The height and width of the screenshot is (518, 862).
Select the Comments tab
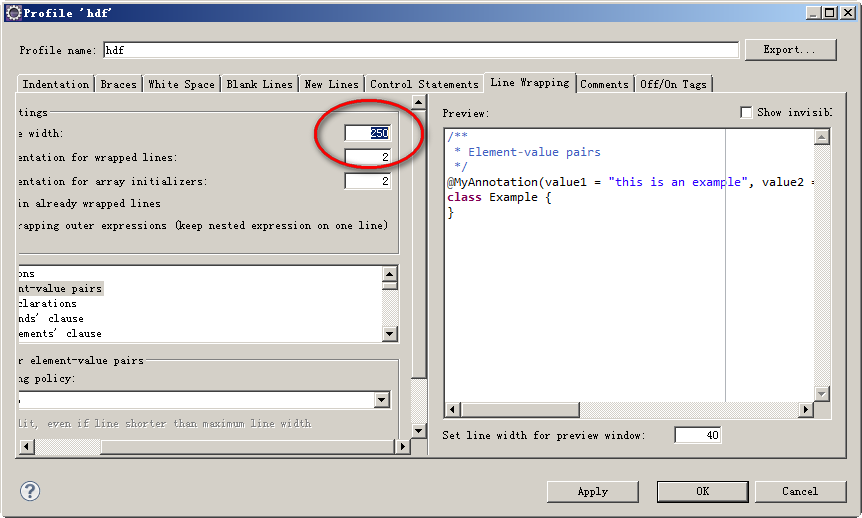tap(604, 84)
